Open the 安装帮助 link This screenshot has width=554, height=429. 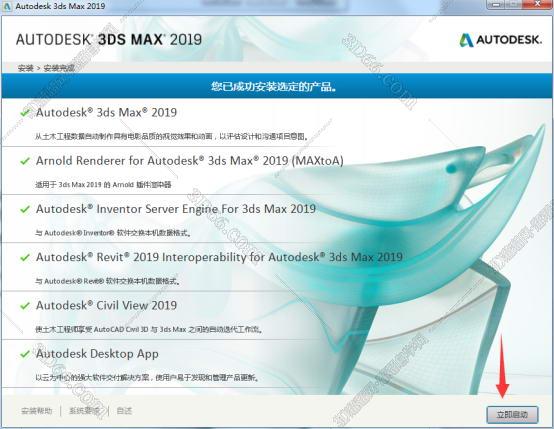click(37, 411)
